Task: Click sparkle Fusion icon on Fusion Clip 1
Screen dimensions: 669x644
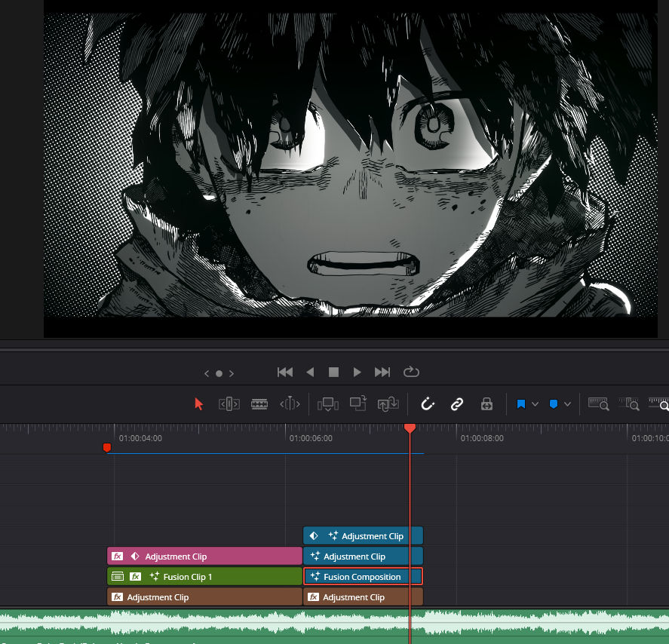Action: coord(155,576)
